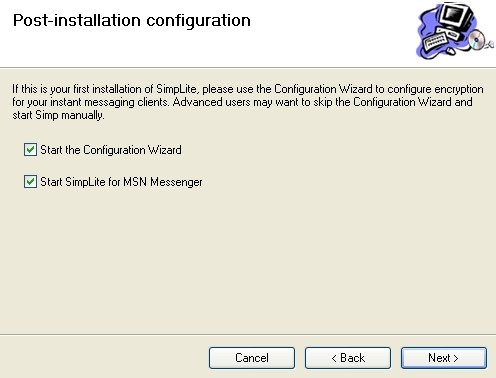The width and height of the screenshot is (496, 378).
Task: Click the "Start the Configuration Wizard" label text
Action: click(x=111, y=150)
